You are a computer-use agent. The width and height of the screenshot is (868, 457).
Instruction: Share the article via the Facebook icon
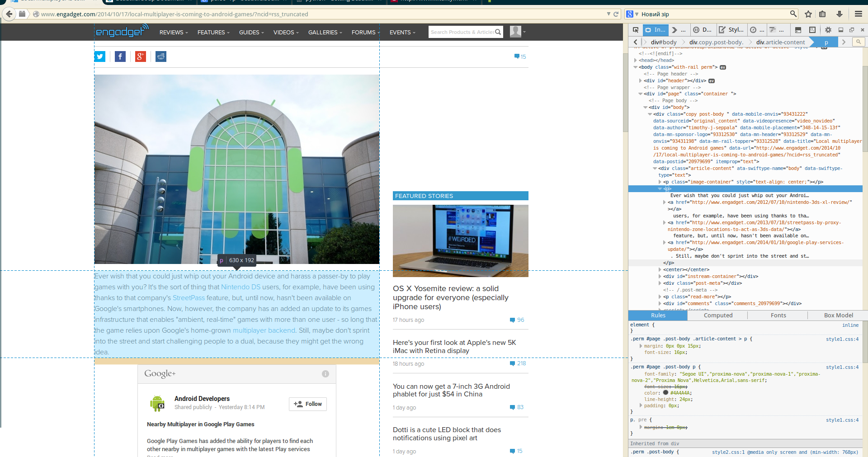120,57
